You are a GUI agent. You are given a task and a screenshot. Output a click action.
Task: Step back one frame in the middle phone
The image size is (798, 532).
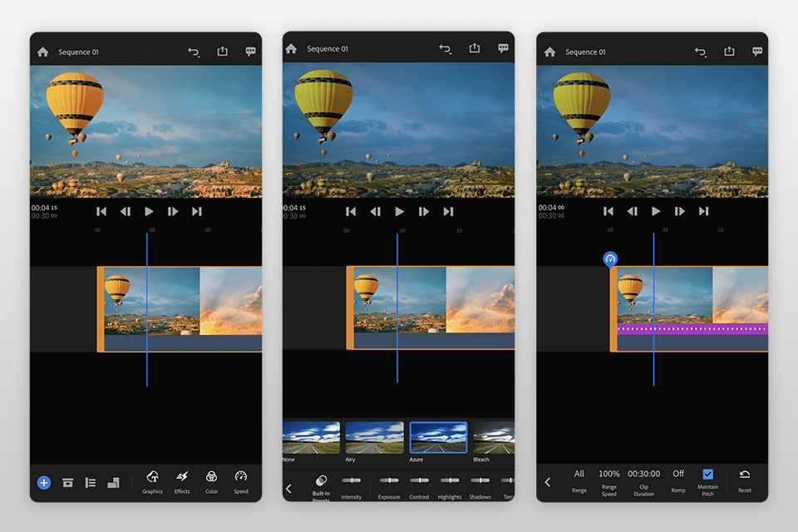[x=375, y=211]
